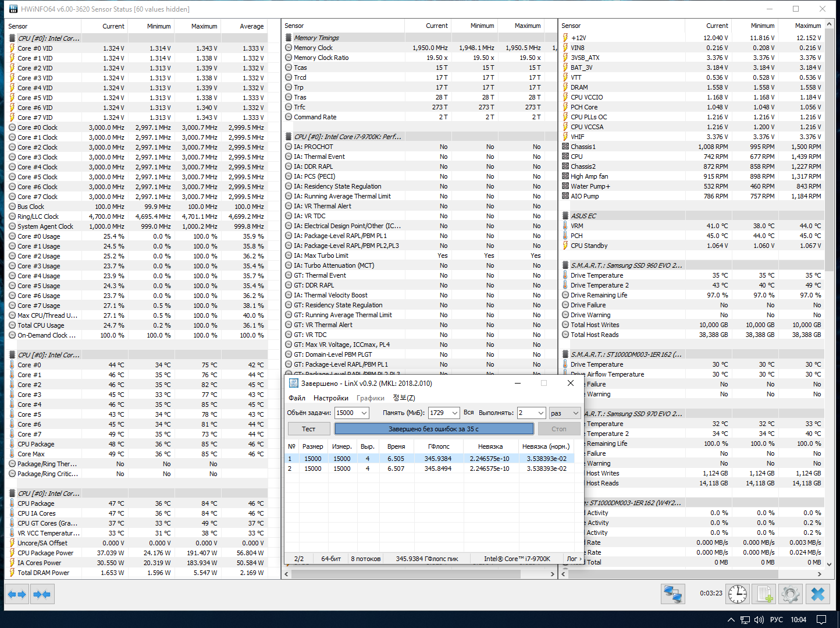Viewport: 840px width, 628px height.
Task: Click the chip icon of Memory Timings group
Action: coord(289,38)
